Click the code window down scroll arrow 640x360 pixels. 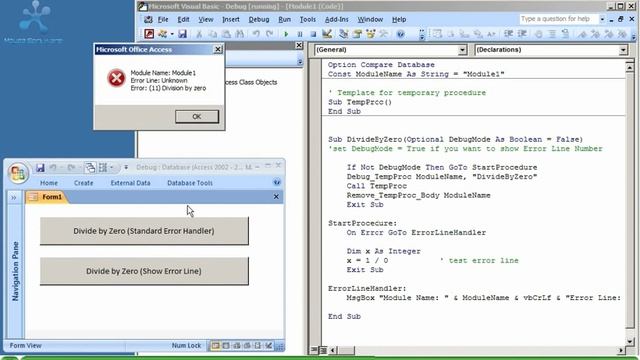pyautogui.click(x=629, y=342)
